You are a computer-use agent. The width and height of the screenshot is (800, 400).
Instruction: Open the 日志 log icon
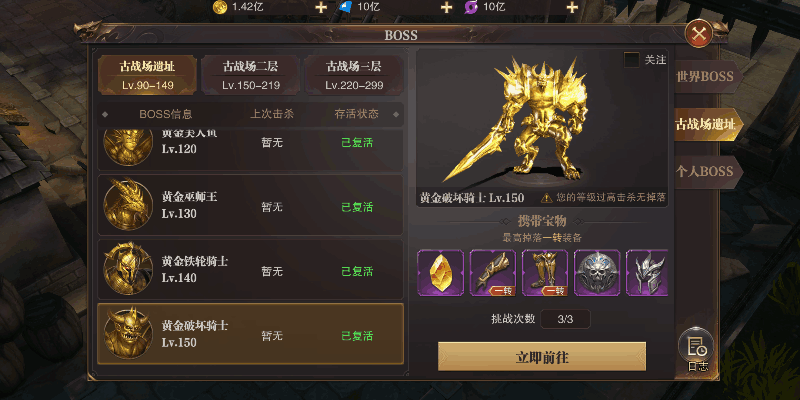(696, 350)
